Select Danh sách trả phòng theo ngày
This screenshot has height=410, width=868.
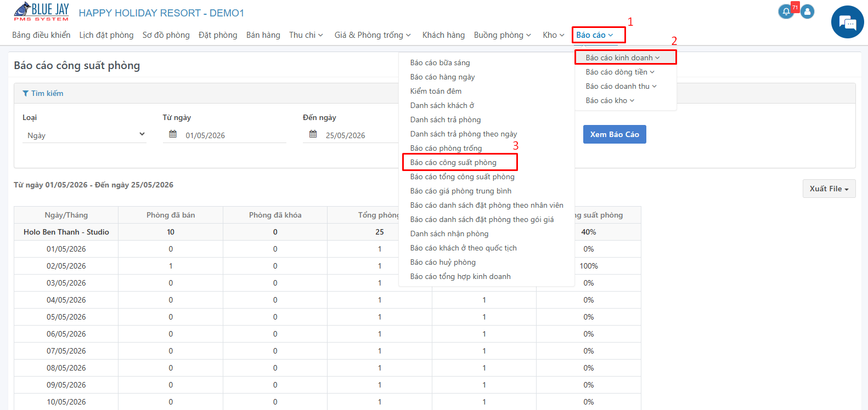(464, 134)
